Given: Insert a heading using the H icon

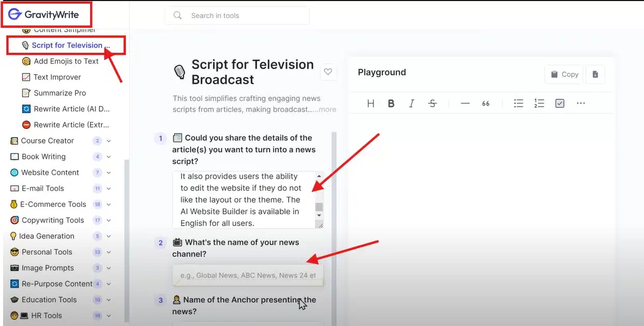Looking at the screenshot, I should (x=370, y=103).
